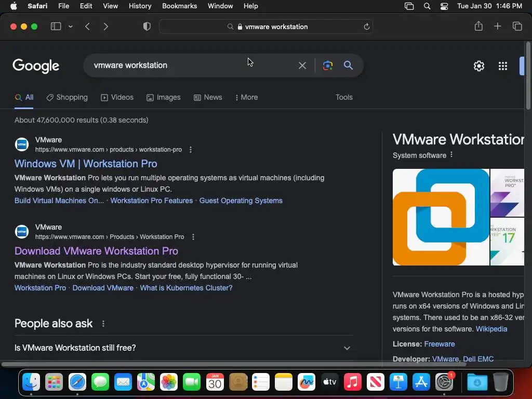Open the privacy report shield icon
The image size is (532, 399).
[x=147, y=26]
